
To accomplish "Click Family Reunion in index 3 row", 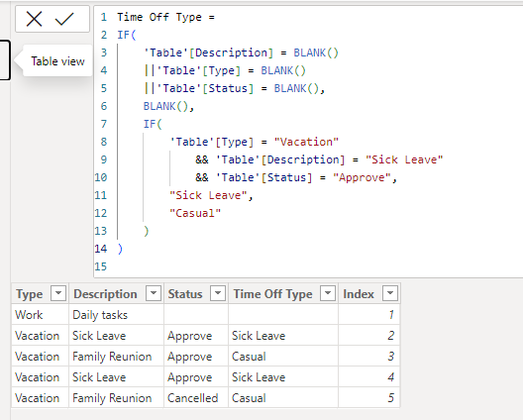I will click(116, 357).
